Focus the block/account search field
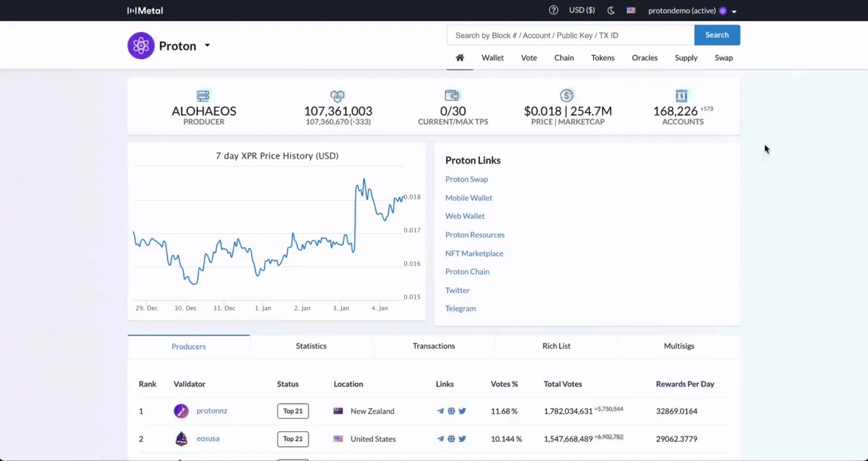Screen dimensions: 868x461 (x=570, y=35)
